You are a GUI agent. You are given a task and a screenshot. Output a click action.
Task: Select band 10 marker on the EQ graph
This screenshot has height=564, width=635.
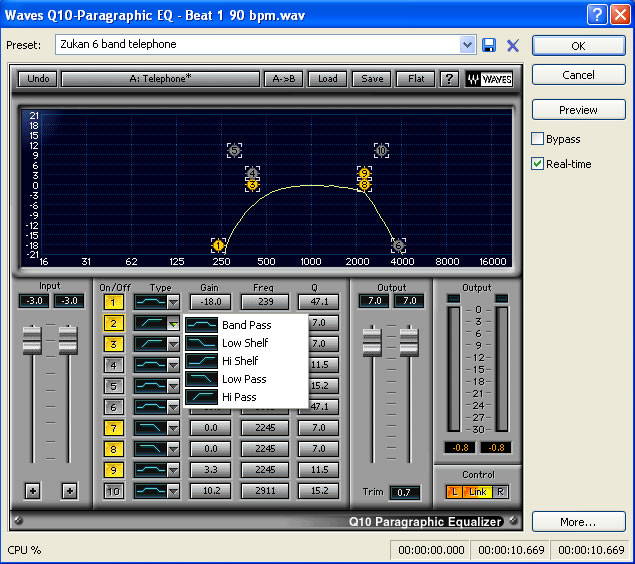coord(381,150)
